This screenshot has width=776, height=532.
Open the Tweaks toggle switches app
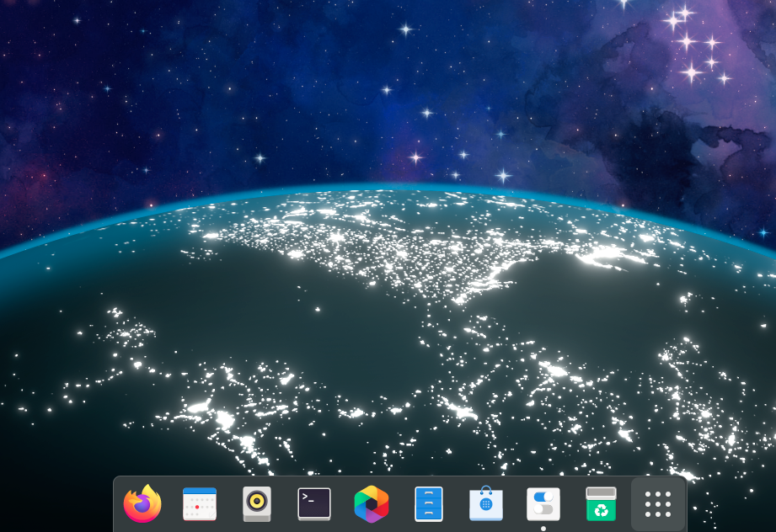click(x=543, y=504)
